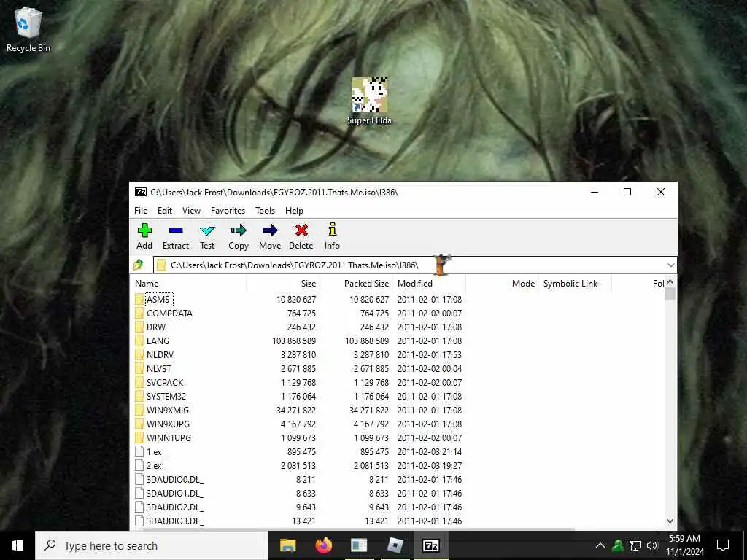The height and width of the screenshot is (560, 747).
Task: Go up one folder level icon
Action: [139, 264]
